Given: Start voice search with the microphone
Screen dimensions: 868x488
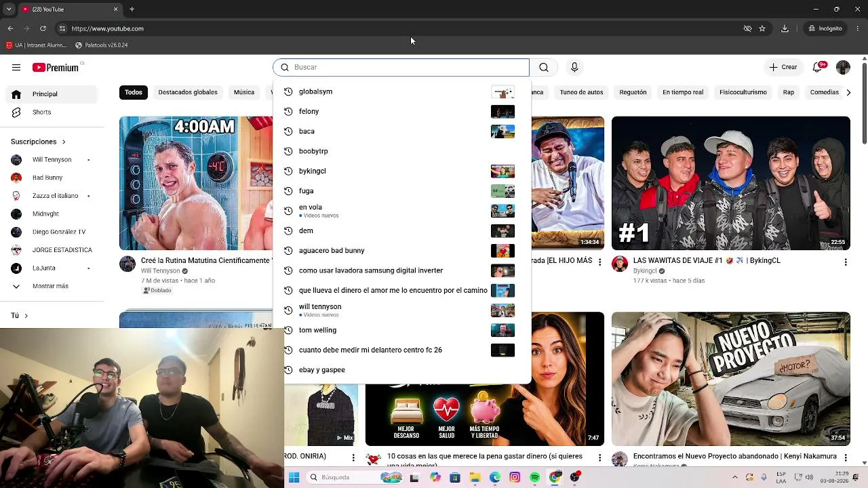Looking at the screenshot, I should (x=574, y=67).
